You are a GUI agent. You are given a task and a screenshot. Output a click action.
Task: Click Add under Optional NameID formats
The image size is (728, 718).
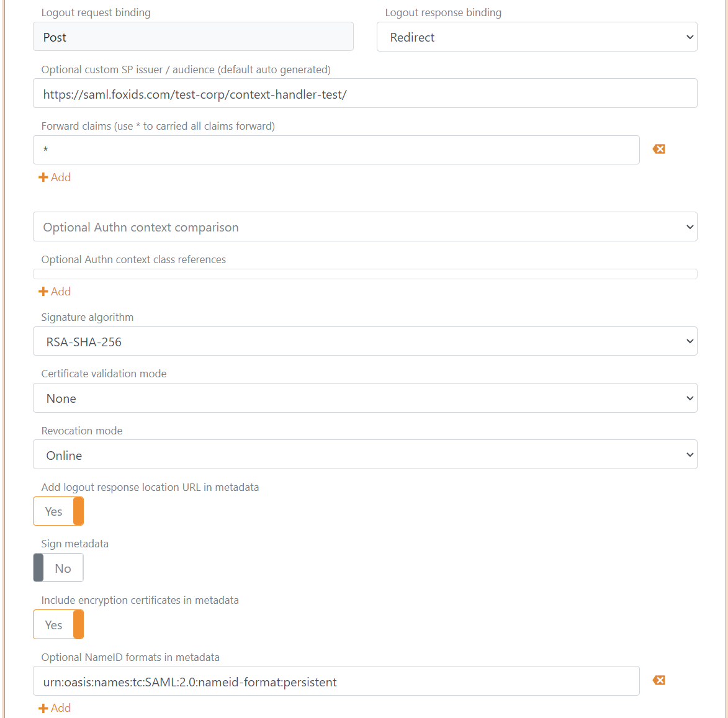tap(55, 708)
